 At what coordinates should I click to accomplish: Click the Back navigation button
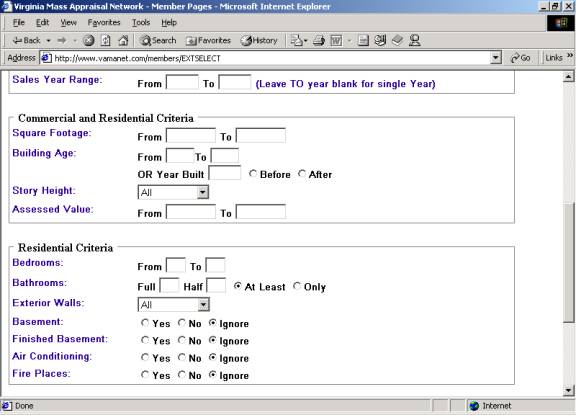(x=26, y=40)
